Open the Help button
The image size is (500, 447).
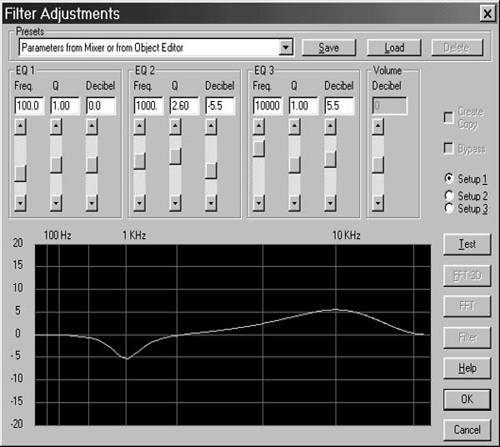(467, 368)
